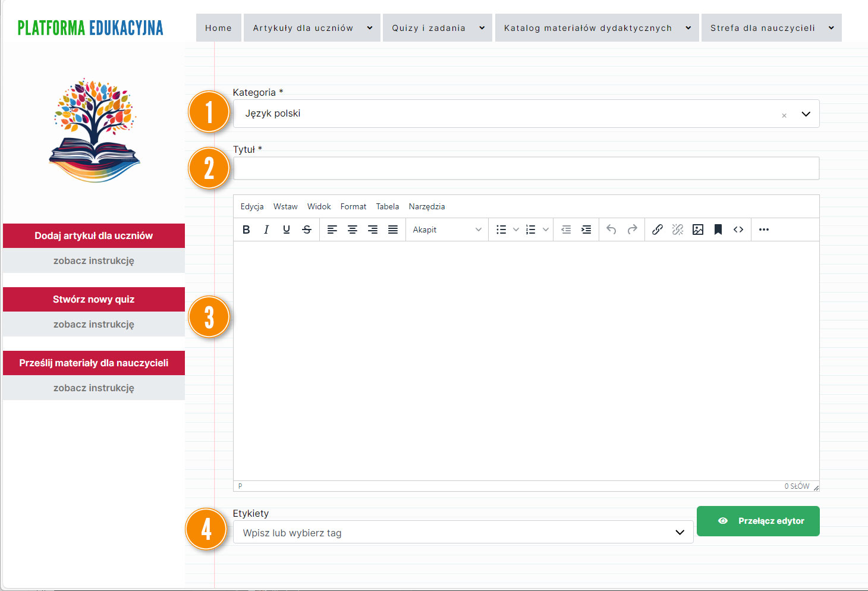This screenshot has width=868, height=591.
Task: Open the Akapit block format dropdown
Action: pyautogui.click(x=446, y=230)
